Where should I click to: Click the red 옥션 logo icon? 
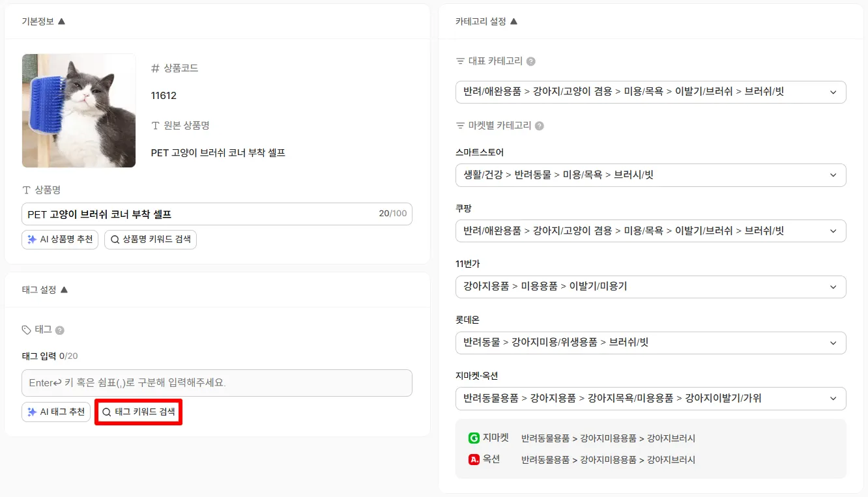(x=474, y=459)
